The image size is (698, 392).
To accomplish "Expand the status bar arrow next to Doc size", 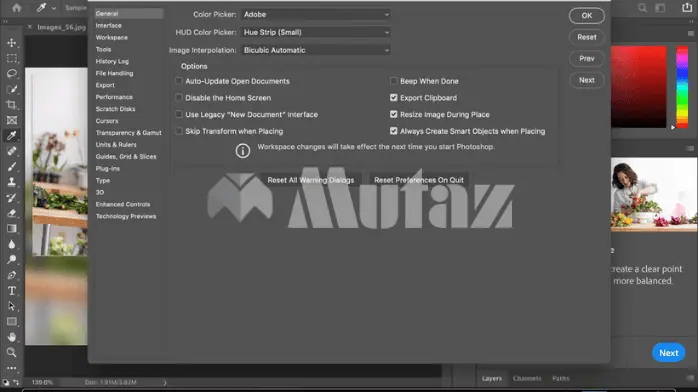I will (165, 382).
